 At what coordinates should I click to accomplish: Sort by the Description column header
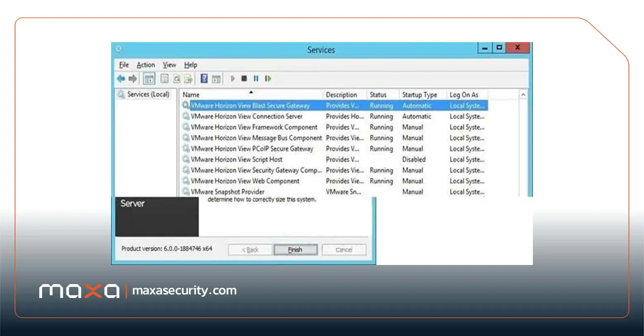(345, 95)
